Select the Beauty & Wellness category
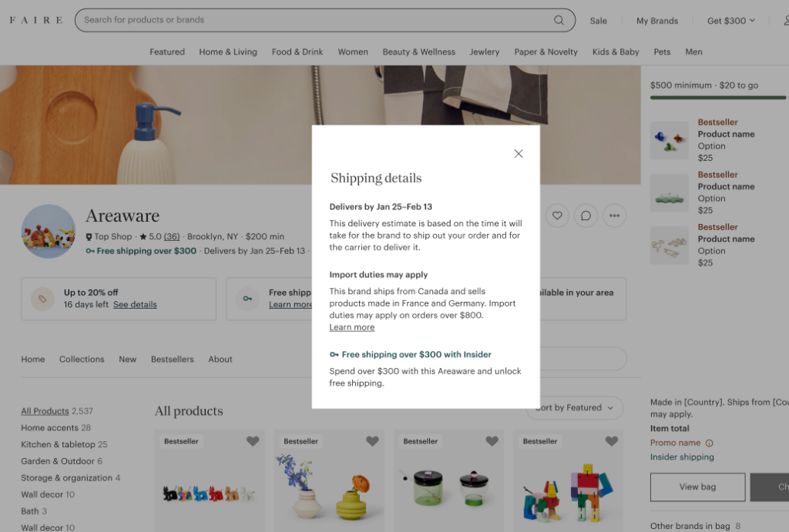This screenshot has height=532, width=789. click(418, 52)
